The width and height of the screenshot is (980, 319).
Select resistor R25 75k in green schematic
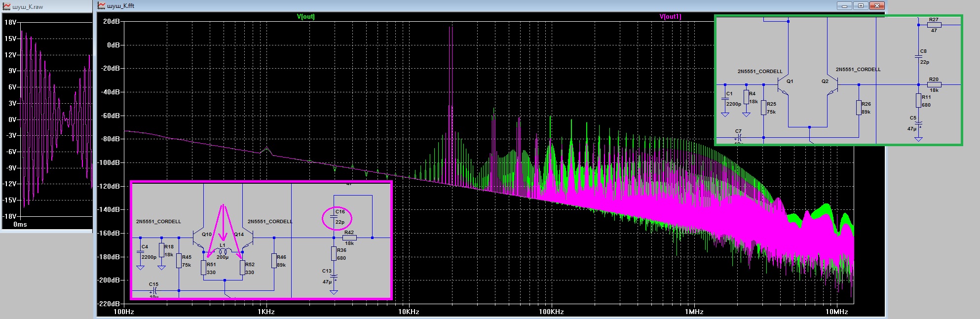(x=764, y=108)
